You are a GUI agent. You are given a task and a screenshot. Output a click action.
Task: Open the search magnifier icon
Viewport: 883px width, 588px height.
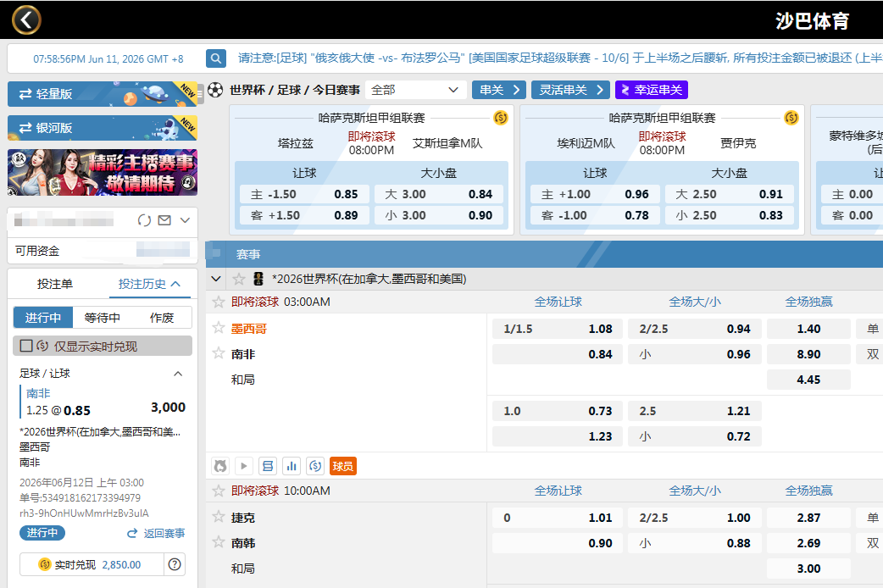(x=216, y=58)
